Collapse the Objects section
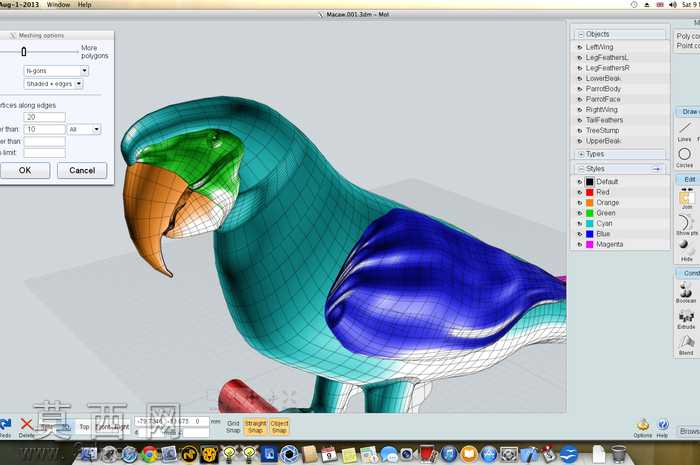The height and width of the screenshot is (465, 700). (581, 34)
